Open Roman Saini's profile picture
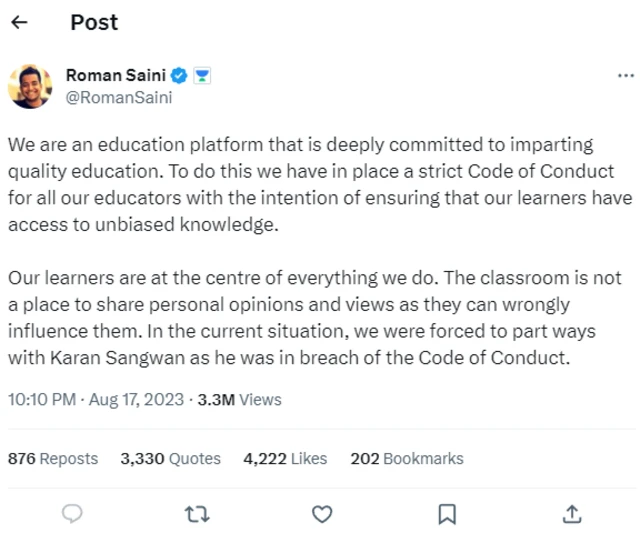The width and height of the screenshot is (640, 533). 30,86
